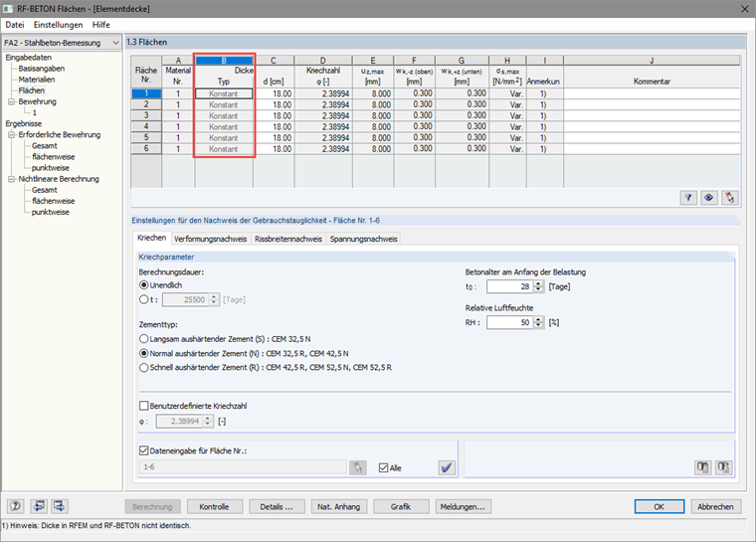This screenshot has height=542, width=756.
Task: Select the Unendlich radio button
Action: 143,285
